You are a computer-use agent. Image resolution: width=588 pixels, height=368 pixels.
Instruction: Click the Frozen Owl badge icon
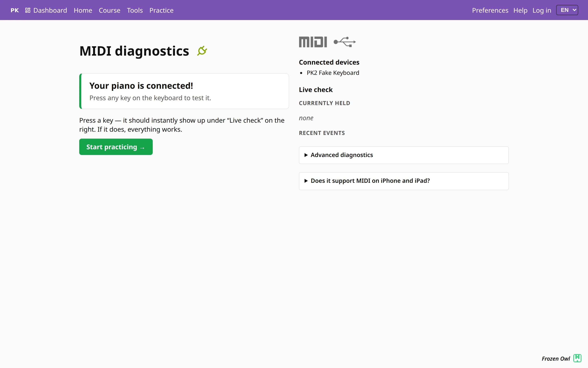[x=577, y=358]
